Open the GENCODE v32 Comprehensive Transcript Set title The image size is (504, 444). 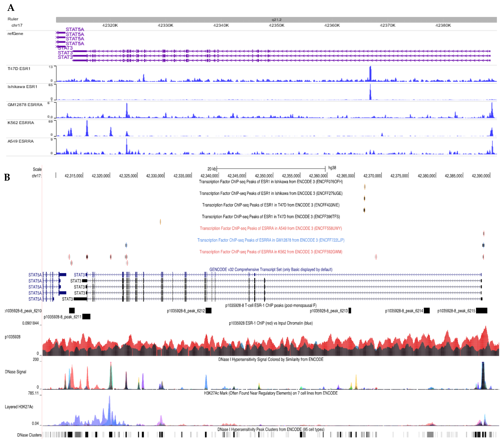(x=271, y=270)
